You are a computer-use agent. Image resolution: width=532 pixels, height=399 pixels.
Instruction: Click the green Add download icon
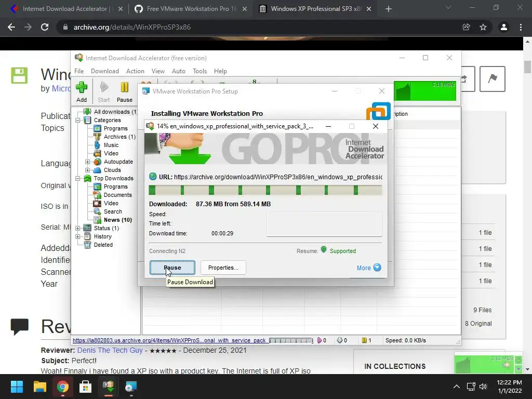point(82,87)
